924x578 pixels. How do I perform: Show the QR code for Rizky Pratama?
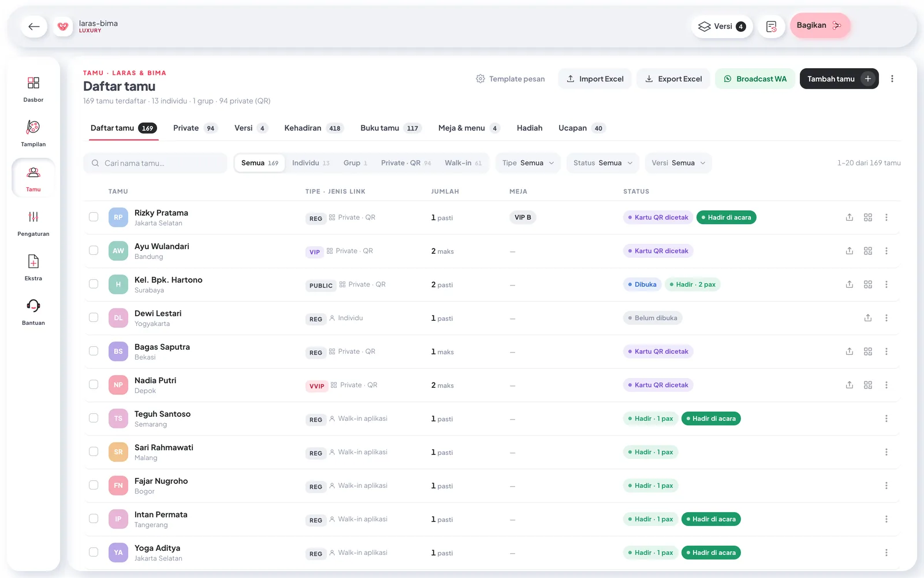coord(868,217)
